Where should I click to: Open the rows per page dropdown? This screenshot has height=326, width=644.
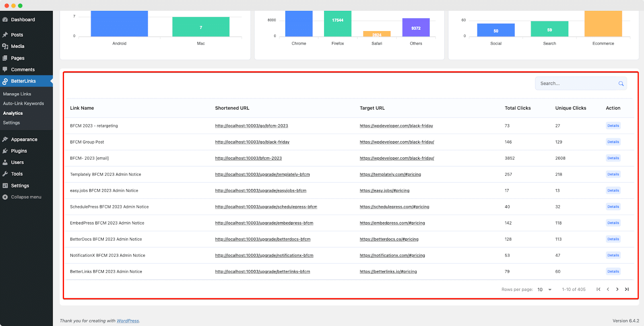[x=545, y=289]
